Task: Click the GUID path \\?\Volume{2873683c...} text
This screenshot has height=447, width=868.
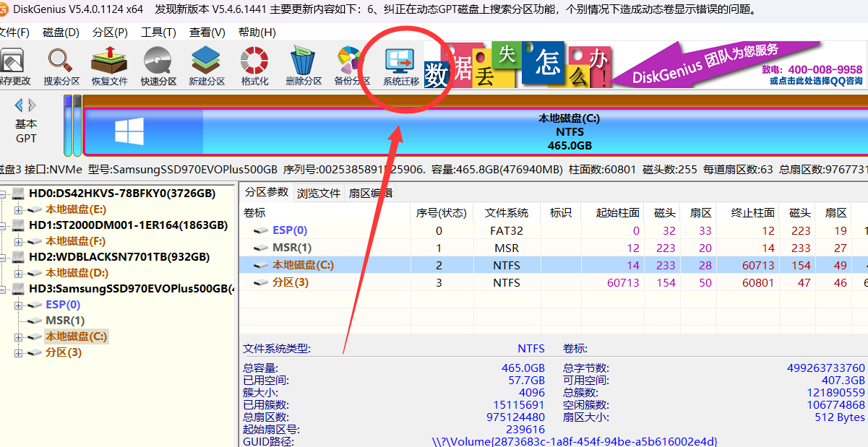Action: pos(575,441)
